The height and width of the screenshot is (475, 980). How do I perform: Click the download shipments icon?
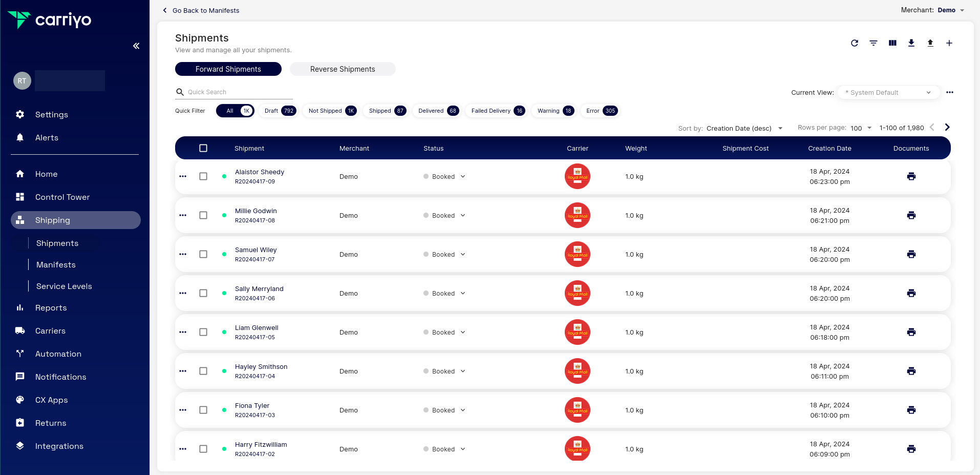tap(911, 43)
